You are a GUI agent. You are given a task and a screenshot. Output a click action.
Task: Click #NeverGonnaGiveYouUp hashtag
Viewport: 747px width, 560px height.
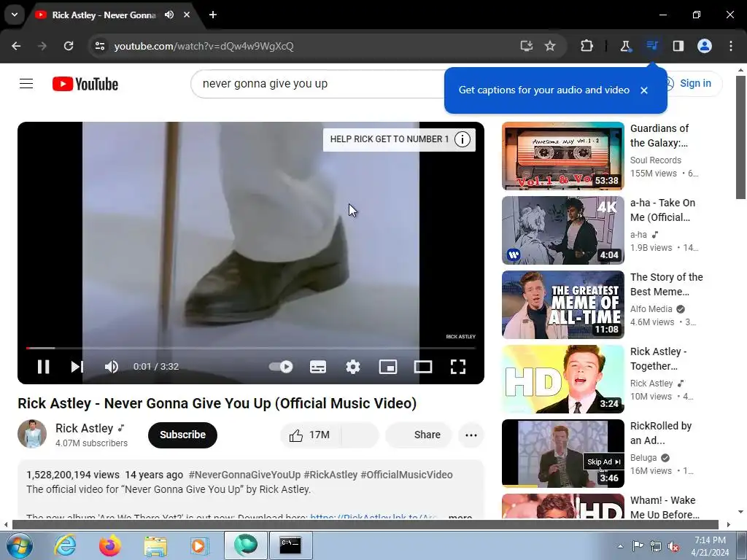[244, 475]
